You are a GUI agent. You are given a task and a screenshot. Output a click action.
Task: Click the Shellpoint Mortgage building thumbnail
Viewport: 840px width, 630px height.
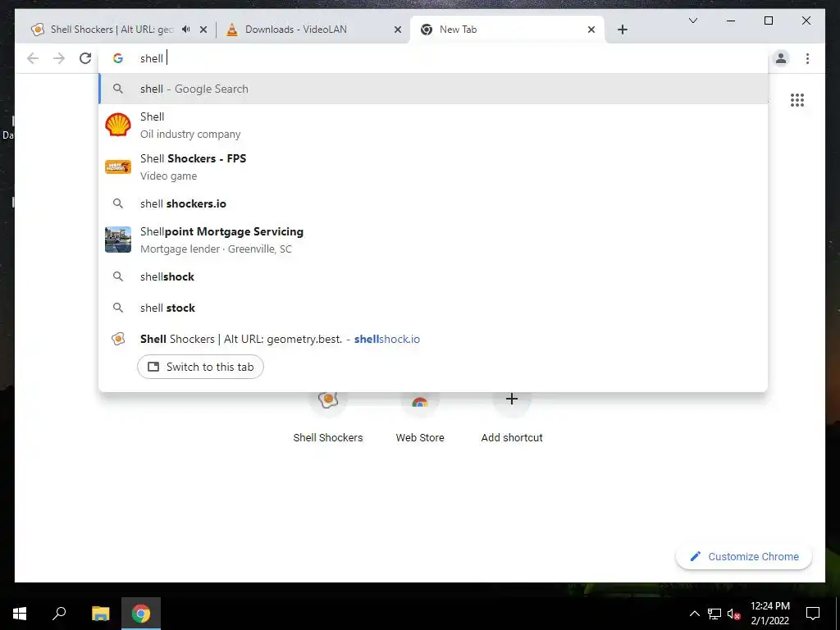click(x=118, y=240)
